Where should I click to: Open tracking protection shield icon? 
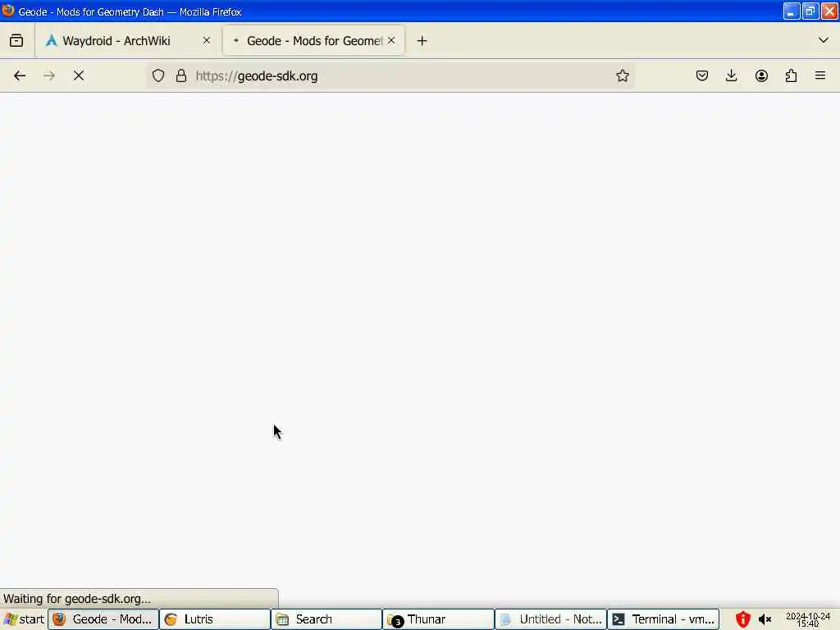pyautogui.click(x=158, y=76)
